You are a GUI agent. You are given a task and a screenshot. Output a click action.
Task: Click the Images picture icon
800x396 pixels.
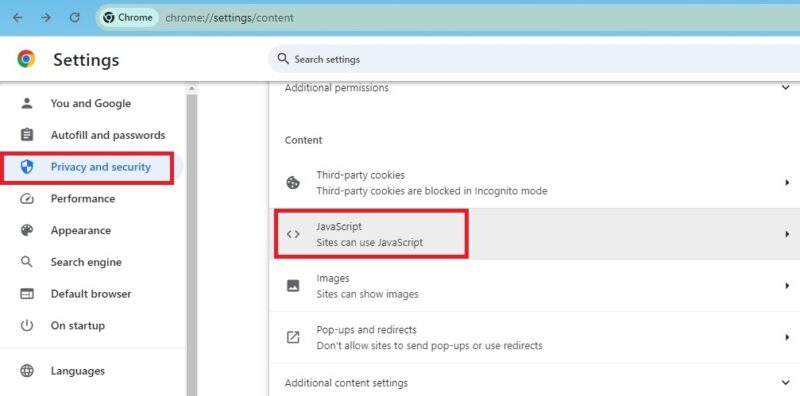[x=293, y=285]
